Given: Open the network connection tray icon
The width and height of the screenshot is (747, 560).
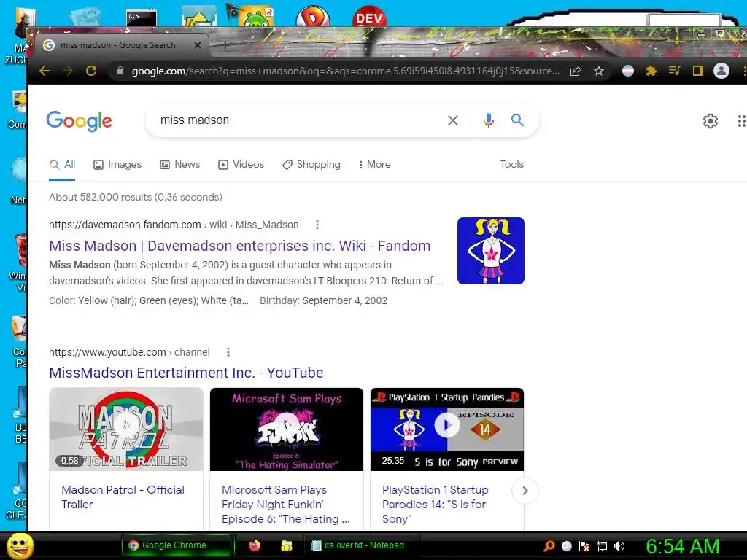Looking at the screenshot, I should coord(602,546).
